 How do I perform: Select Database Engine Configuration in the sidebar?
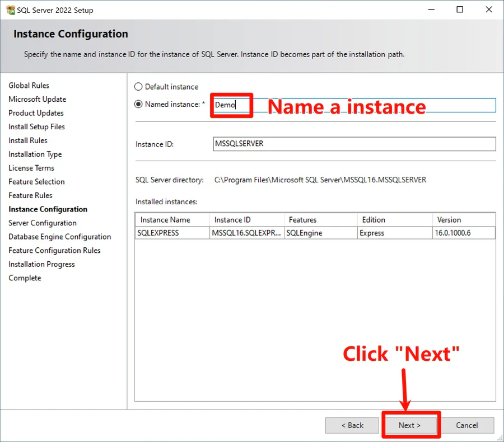click(60, 237)
